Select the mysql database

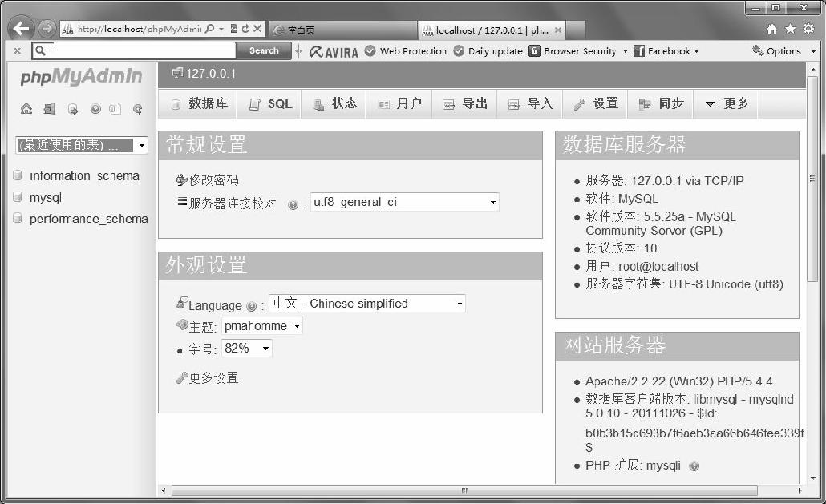46,197
